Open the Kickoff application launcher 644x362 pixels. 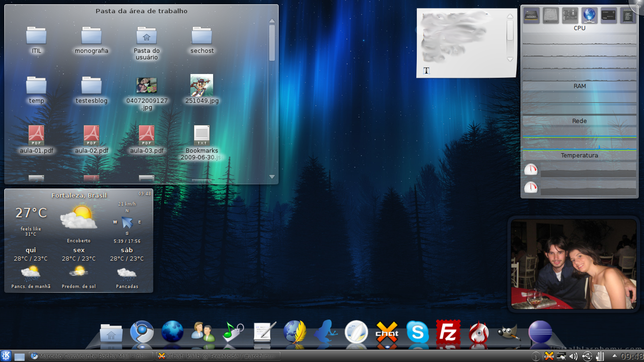[x=7, y=356]
